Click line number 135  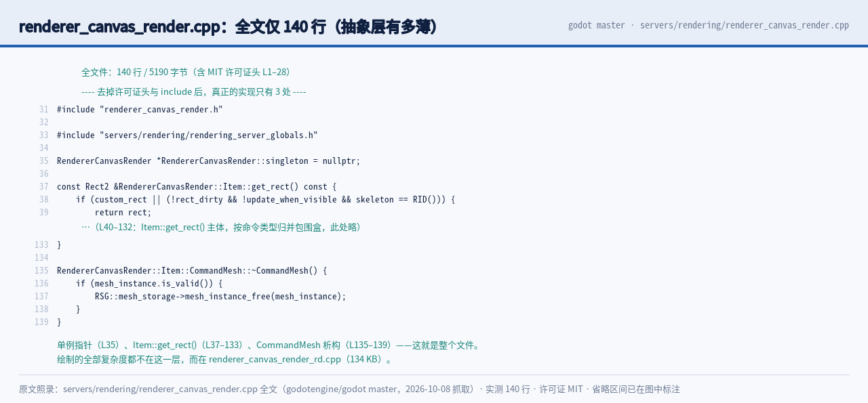(x=41, y=271)
